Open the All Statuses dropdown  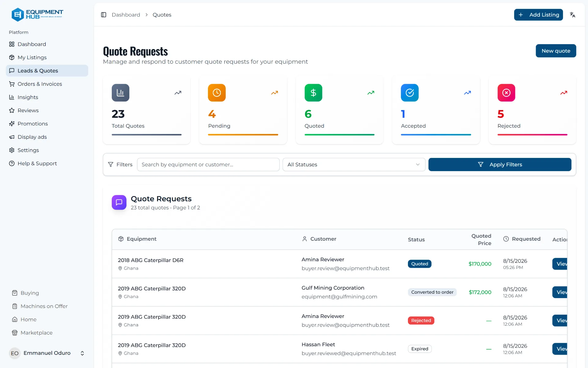(354, 165)
